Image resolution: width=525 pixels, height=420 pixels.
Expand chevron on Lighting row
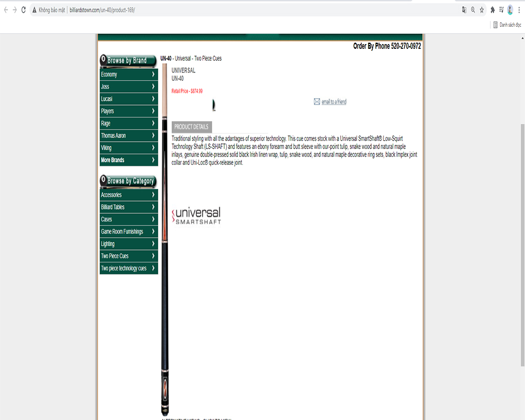pos(153,244)
